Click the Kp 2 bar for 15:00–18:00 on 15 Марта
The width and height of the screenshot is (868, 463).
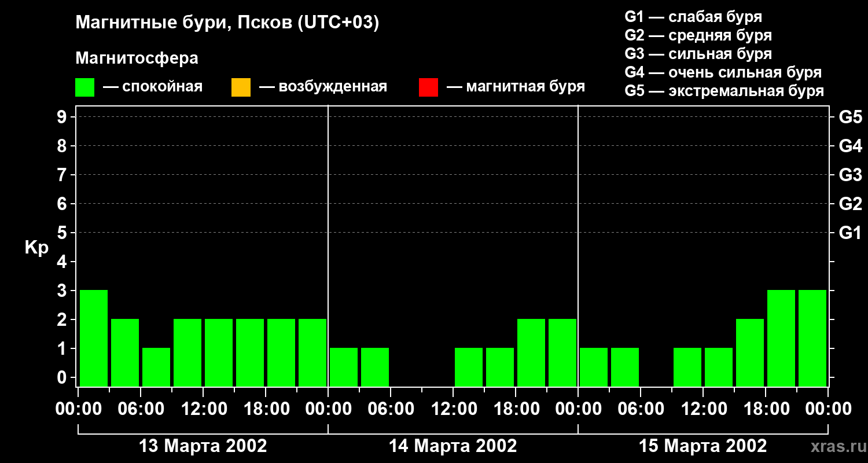pos(750,352)
